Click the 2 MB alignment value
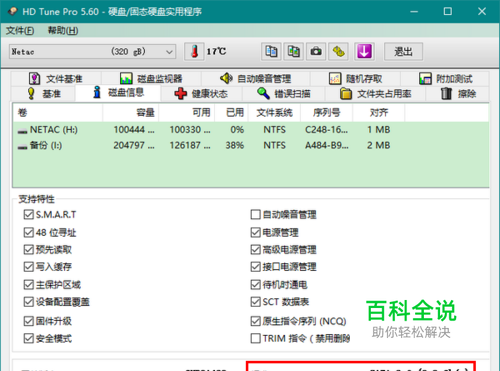The width and height of the screenshot is (500, 371). click(x=378, y=145)
